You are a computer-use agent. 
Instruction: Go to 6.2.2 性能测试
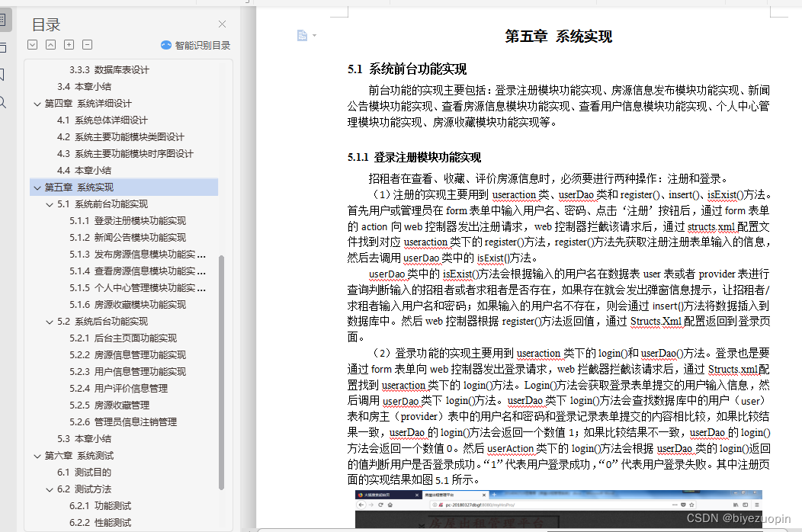point(101,523)
